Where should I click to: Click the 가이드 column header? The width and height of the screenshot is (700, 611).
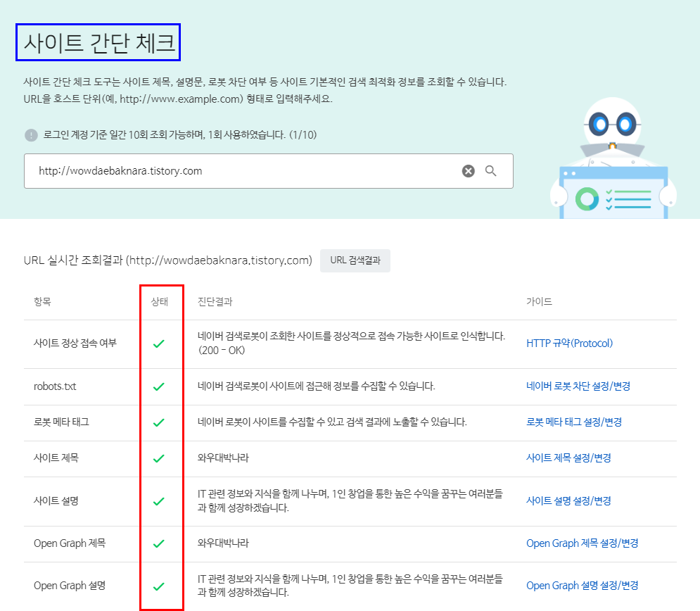(x=540, y=301)
